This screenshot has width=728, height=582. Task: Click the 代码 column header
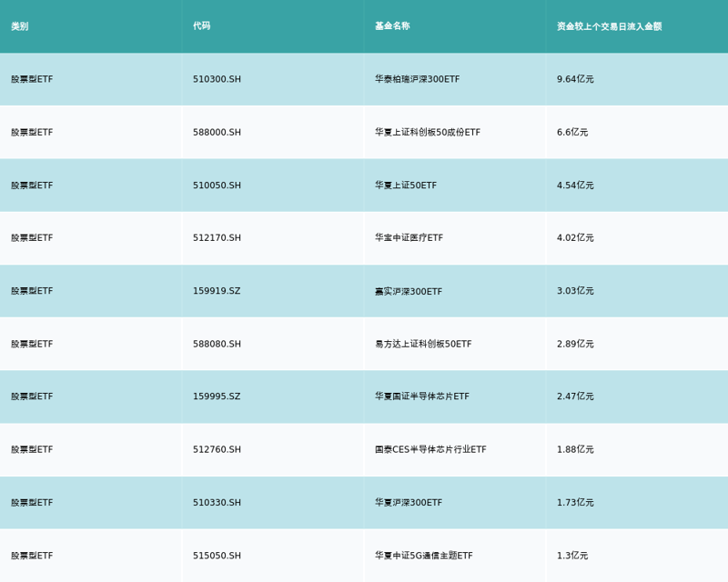201,26
